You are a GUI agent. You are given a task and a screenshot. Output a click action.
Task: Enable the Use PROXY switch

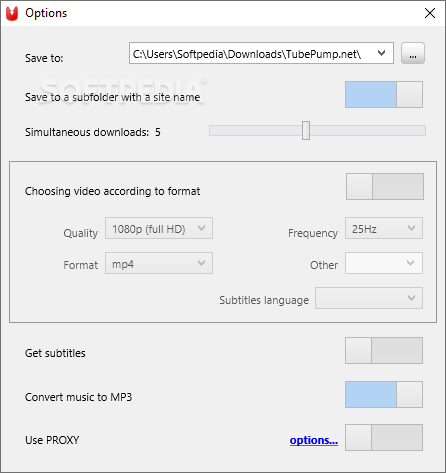[384, 437]
